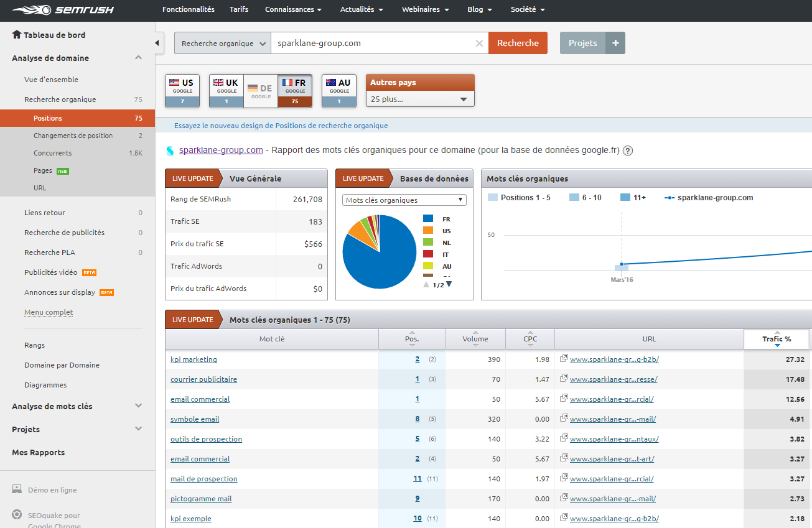The width and height of the screenshot is (812, 528).
Task: Click the Projets button
Action: pyautogui.click(x=582, y=43)
